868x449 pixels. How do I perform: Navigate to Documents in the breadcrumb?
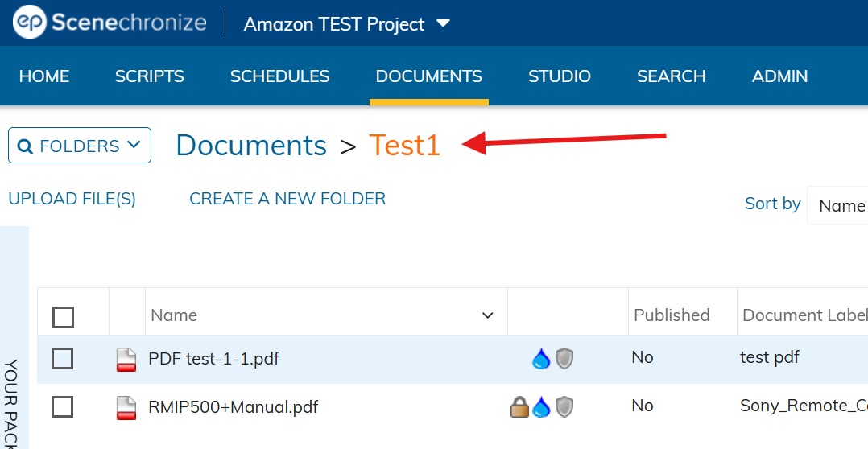point(251,146)
